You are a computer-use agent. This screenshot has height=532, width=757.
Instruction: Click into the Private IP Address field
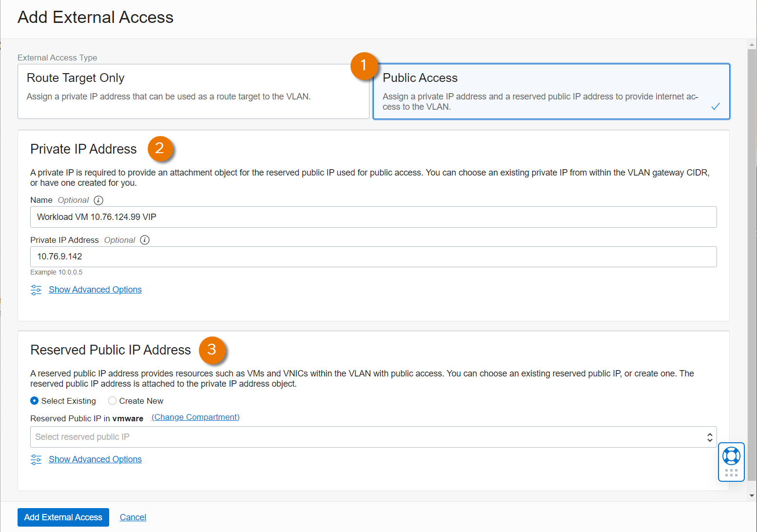[x=373, y=256]
